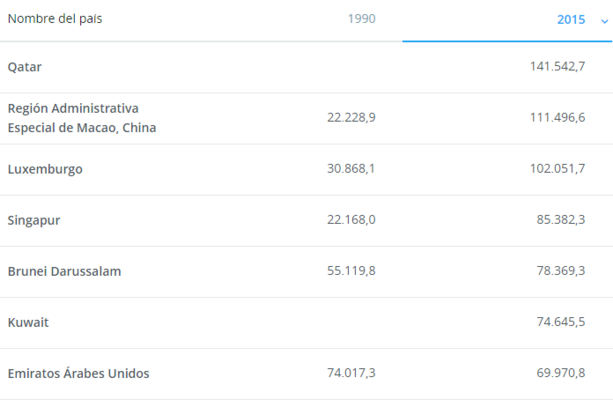Click Kuwait's 2015 value 74.645,5
The width and height of the screenshot is (613, 400).
[x=561, y=322]
